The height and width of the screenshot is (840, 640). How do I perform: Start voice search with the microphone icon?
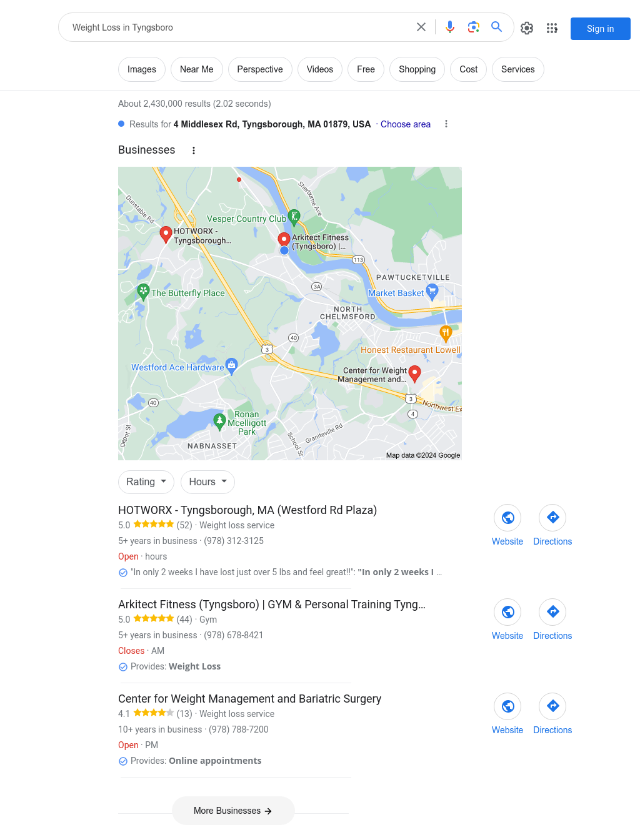[450, 27]
